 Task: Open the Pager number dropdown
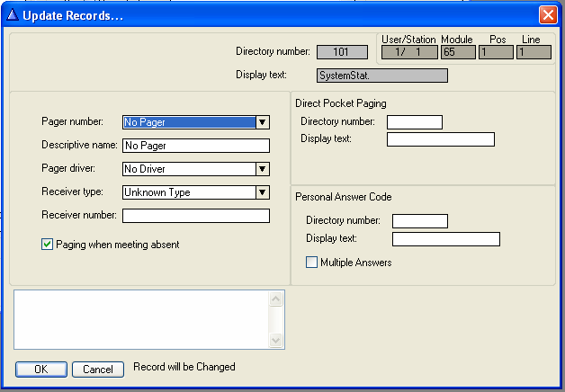262,122
